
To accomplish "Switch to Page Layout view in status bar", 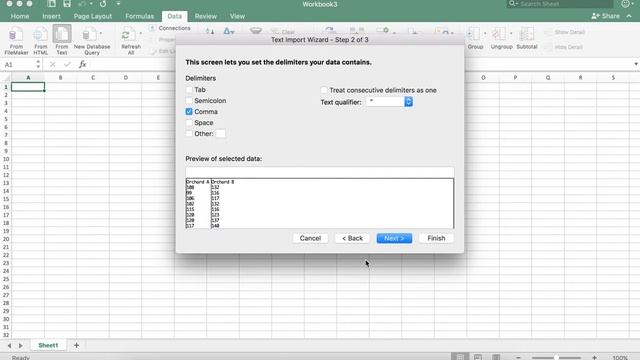I will 478,357.
